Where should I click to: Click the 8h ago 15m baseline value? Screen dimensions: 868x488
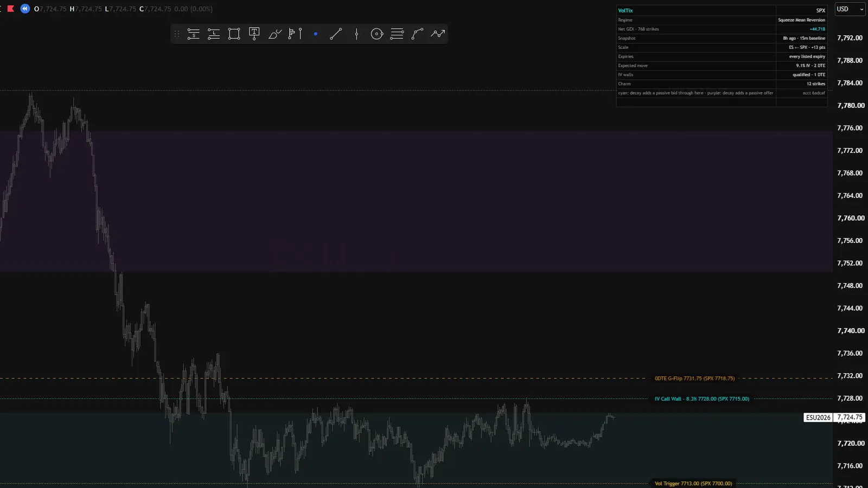pyautogui.click(x=804, y=38)
